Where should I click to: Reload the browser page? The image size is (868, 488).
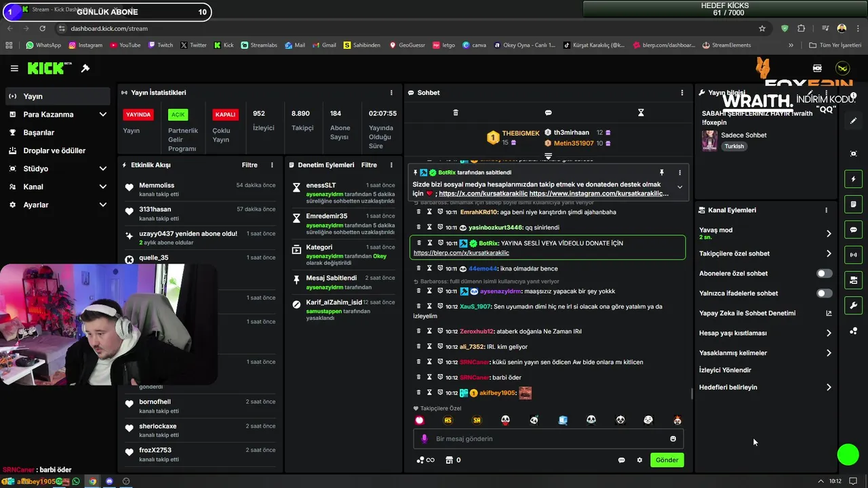tap(42, 28)
